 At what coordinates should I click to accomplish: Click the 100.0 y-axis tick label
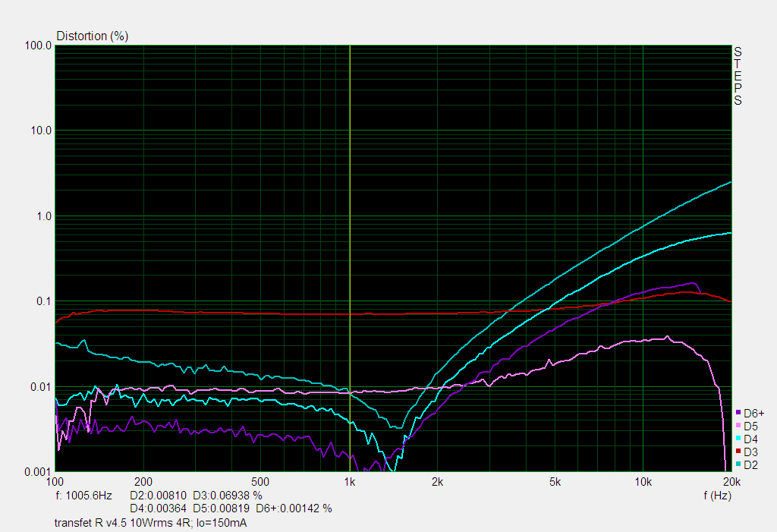pyautogui.click(x=38, y=46)
